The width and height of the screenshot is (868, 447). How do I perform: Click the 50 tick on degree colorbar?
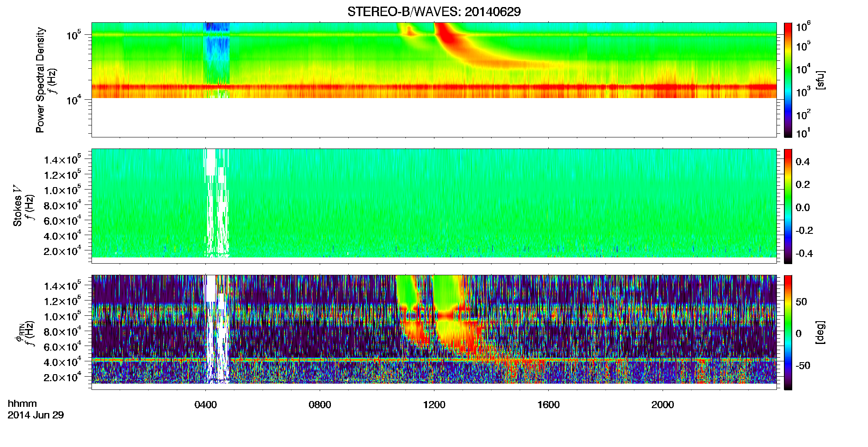(x=801, y=302)
